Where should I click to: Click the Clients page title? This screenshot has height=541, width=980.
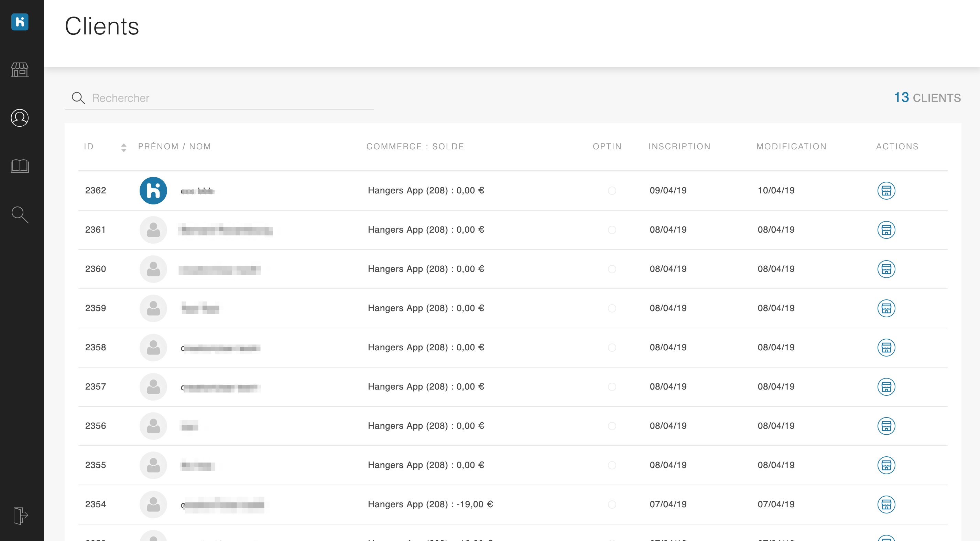click(x=102, y=26)
